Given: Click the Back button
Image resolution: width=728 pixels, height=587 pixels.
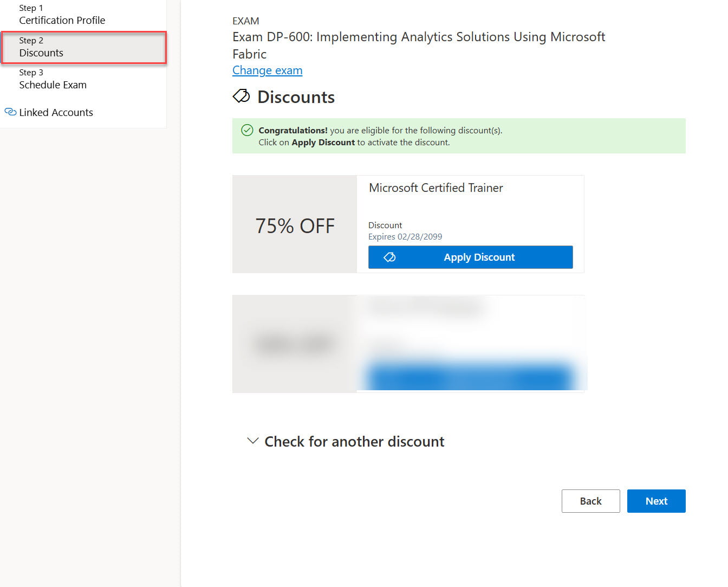Looking at the screenshot, I should tap(590, 501).
